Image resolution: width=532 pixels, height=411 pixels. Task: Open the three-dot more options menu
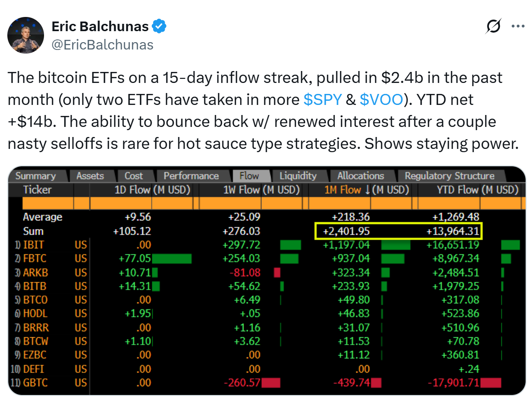click(518, 27)
